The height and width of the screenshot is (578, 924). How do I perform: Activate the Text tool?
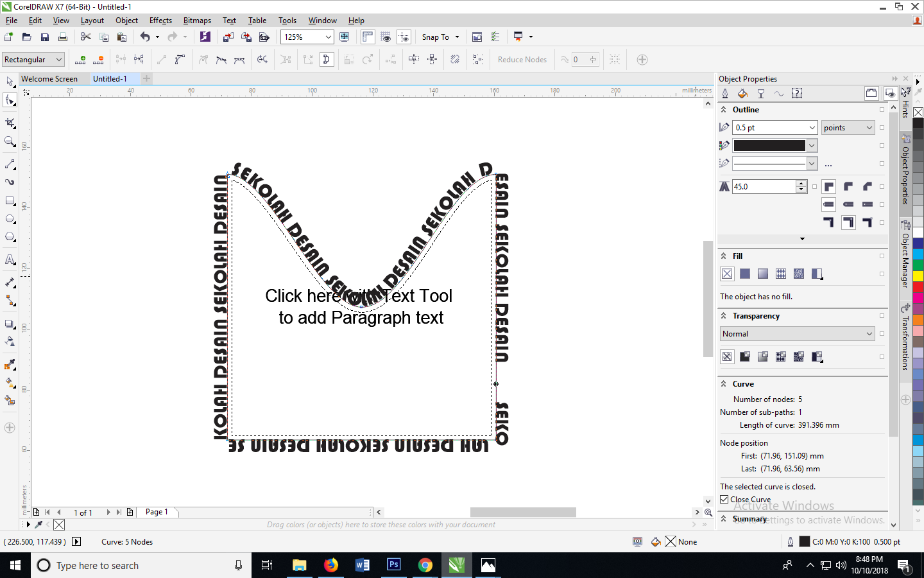(10, 259)
